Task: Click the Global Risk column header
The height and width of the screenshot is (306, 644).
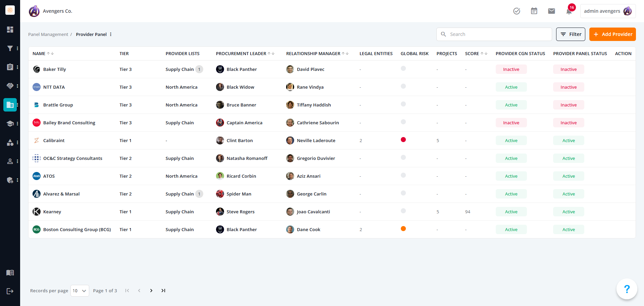Action: pyautogui.click(x=415, y=53)
